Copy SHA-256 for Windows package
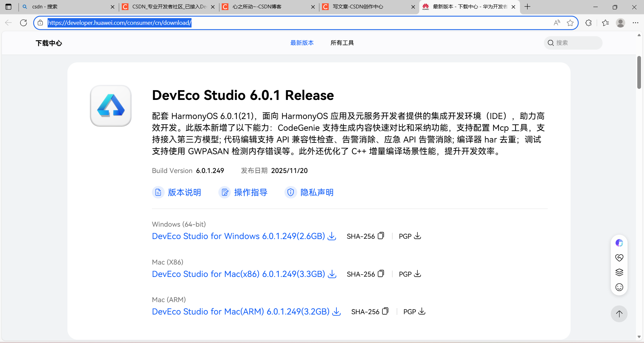The image size is (644, 343). point(381,236)
